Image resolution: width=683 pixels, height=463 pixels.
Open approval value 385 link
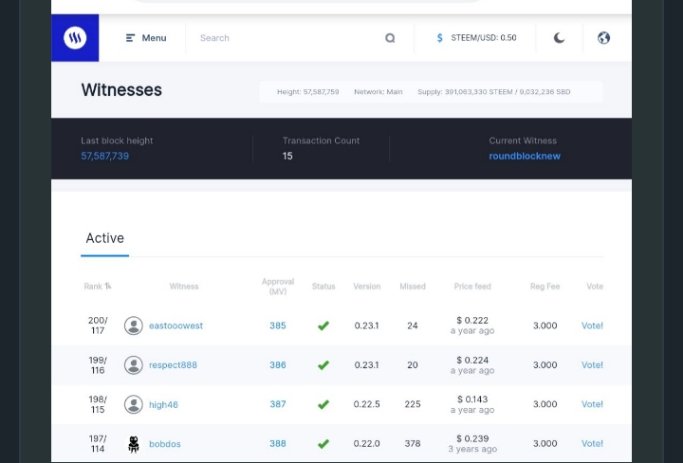click(x=278, y=325)
